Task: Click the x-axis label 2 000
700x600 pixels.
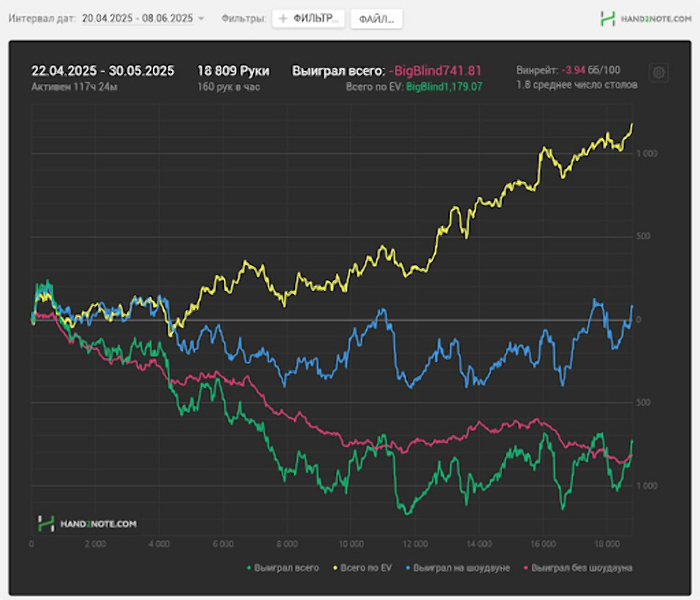Action: 95,544
